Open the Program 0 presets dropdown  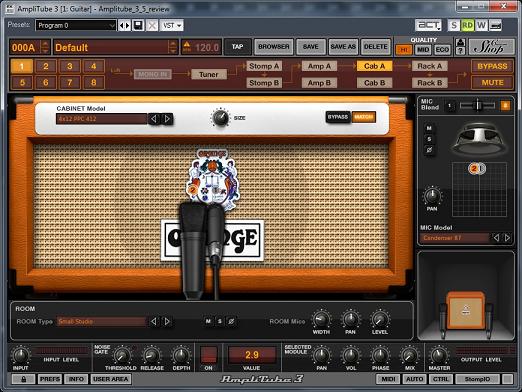point(76,25)
